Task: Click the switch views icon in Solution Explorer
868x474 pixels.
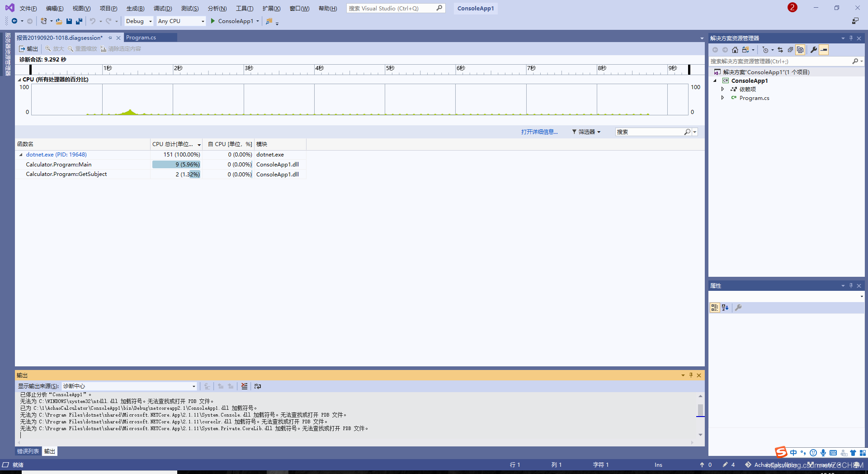Action: click(x=745, y=50)
